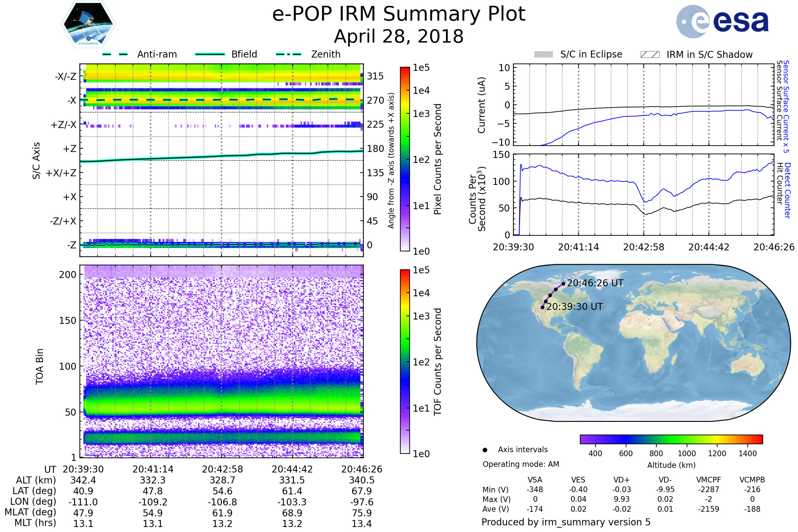The height and width of the screenshot is (532, 798).
Task: Click the VMCPF column header
Action: click(x=709, y=480)
